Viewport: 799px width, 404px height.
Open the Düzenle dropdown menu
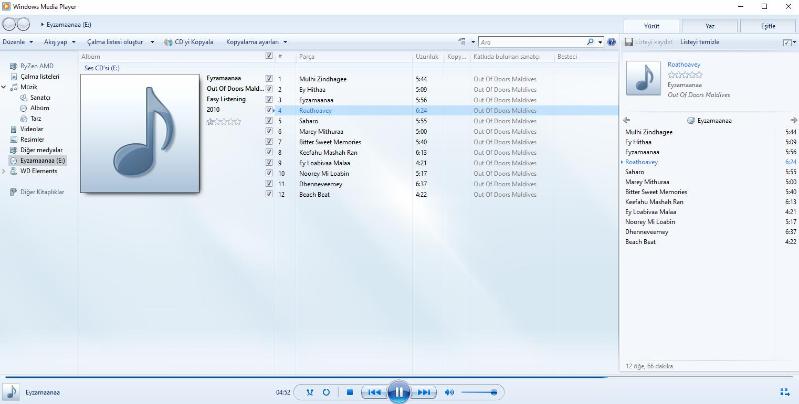coord(18,42)
